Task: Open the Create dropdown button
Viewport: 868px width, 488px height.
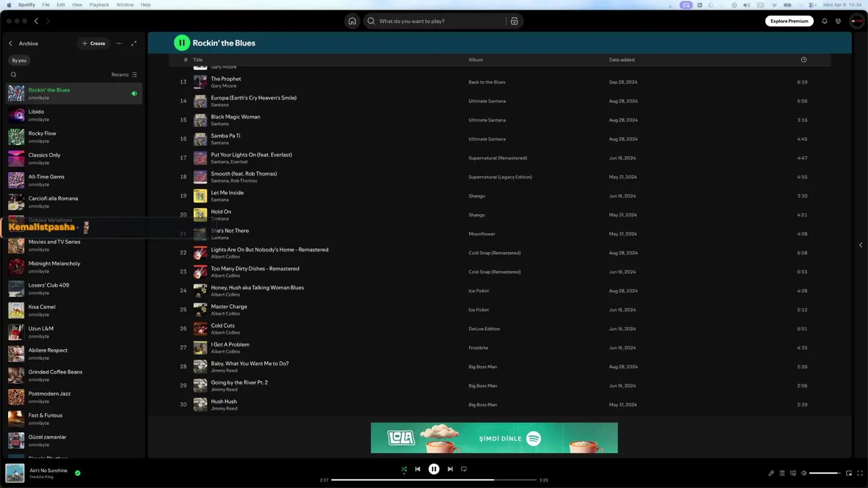Action: point(94,43)
